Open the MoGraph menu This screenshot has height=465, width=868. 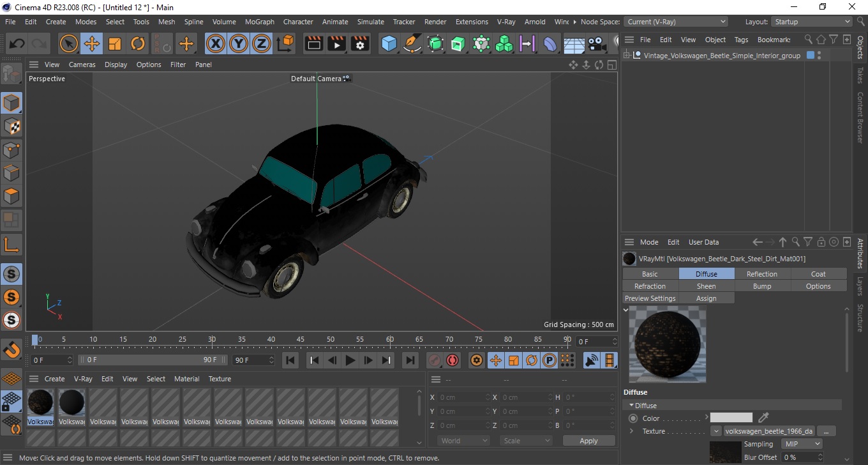click(260, 22)
